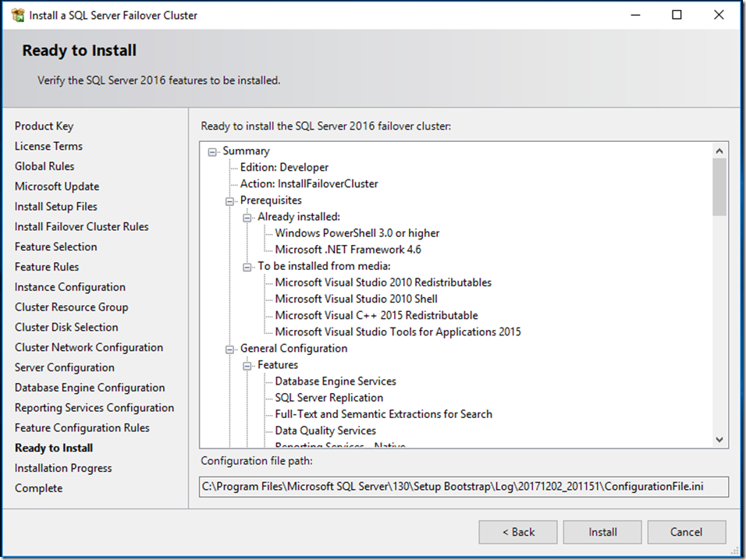
Task: Select the Instance Configuration step
Action: click(x=70, y=287)
